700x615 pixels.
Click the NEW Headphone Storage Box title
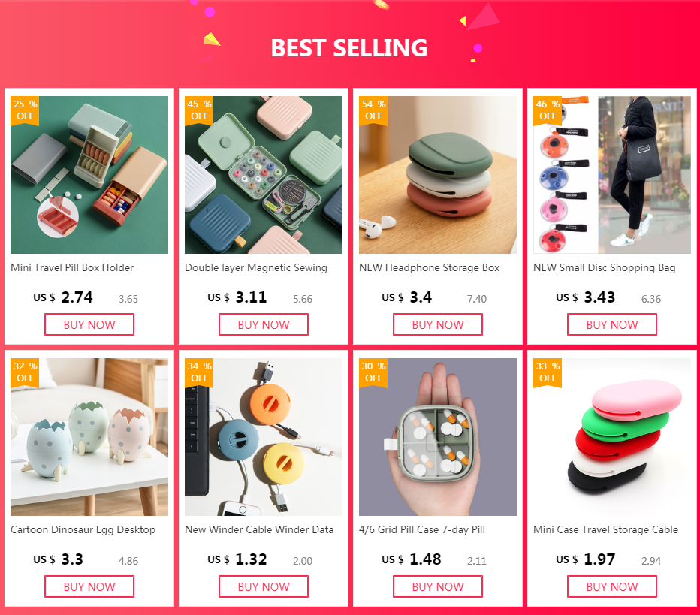pos(429,268)
